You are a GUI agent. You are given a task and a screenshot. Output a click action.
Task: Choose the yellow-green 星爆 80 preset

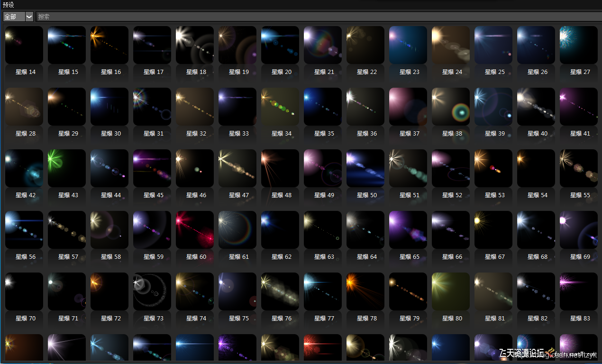(451, 291)
